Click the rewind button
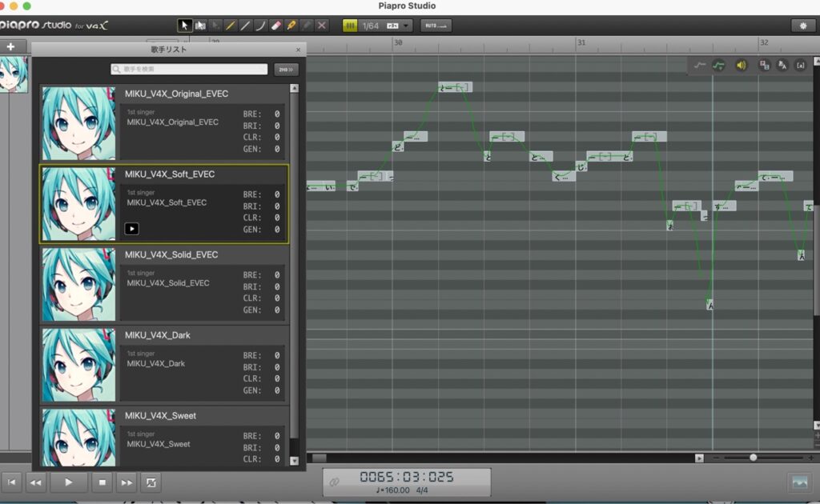Screen dimensions: 820x504 [x=36, y=482]
